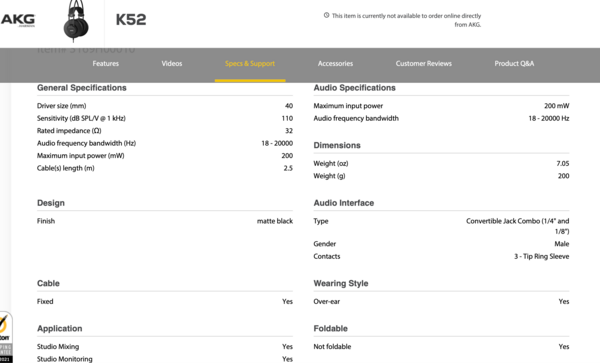The image size is (600, 363).
Task: Select the 18 - 20000 Hz value
Action: (549, 118)
